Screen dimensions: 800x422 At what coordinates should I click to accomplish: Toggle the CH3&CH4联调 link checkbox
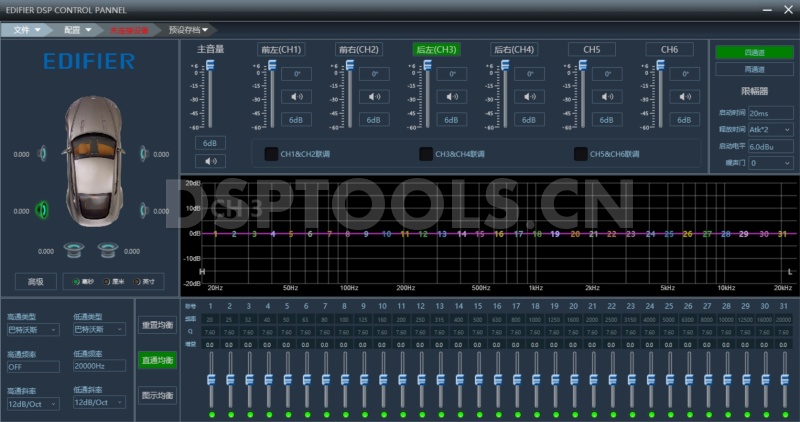[425, 154]
